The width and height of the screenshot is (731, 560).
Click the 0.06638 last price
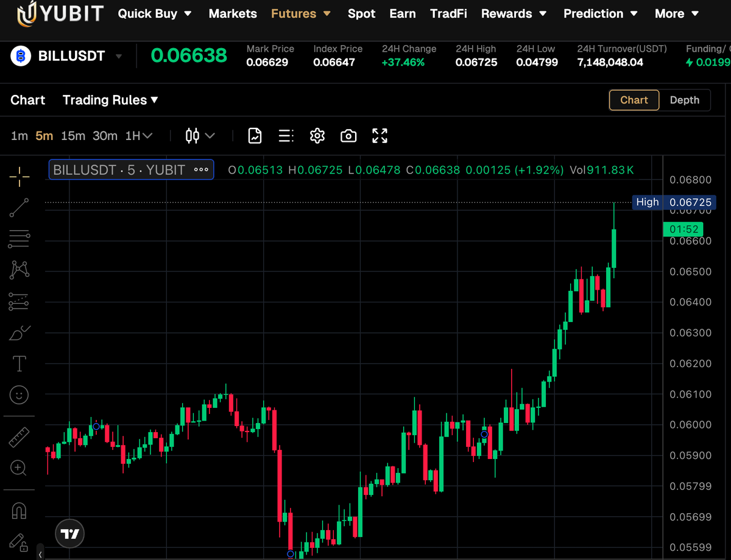click(189, 56)
